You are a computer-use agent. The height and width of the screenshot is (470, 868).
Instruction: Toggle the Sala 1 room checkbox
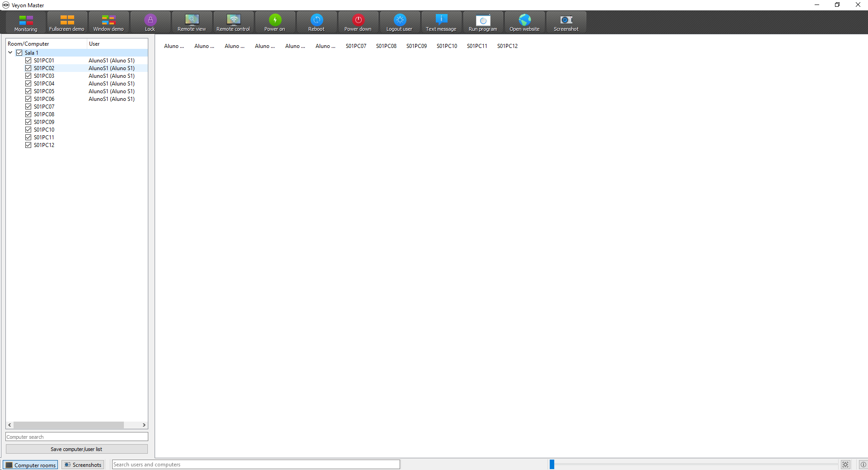19,52
